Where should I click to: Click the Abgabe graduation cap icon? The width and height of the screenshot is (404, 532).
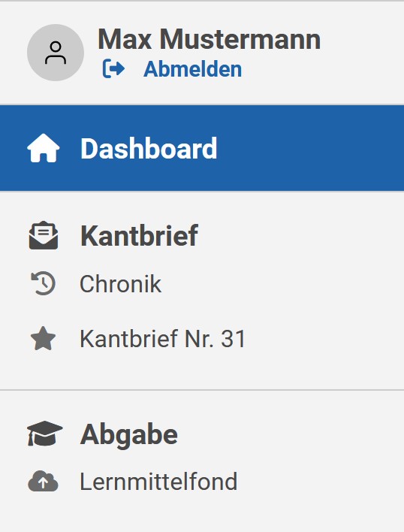45,434
